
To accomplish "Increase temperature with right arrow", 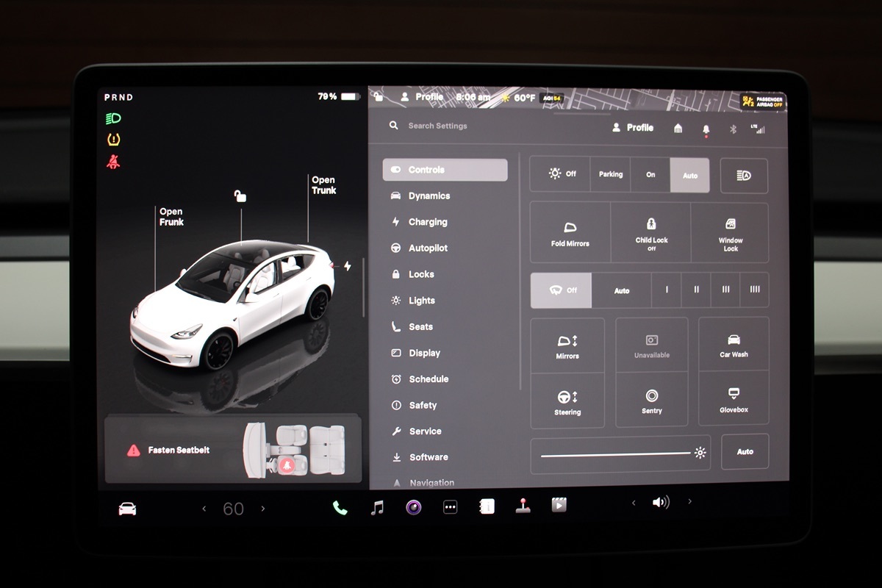I will (x=263, y=509).
